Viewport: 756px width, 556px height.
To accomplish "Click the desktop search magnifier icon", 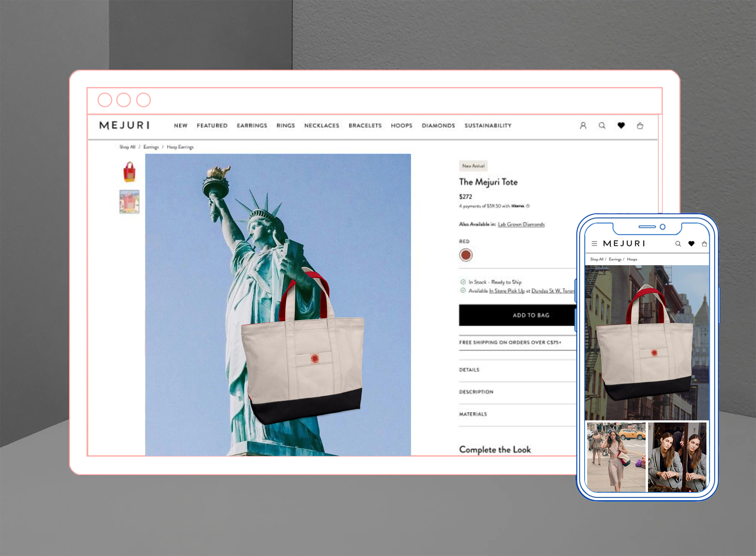I will [602, 126].
